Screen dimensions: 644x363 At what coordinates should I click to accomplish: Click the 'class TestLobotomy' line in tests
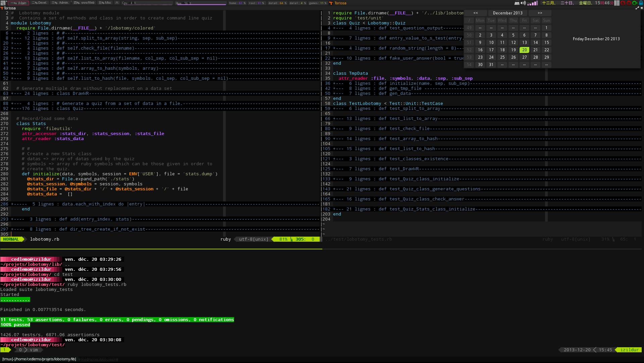[x=388, y=103]
